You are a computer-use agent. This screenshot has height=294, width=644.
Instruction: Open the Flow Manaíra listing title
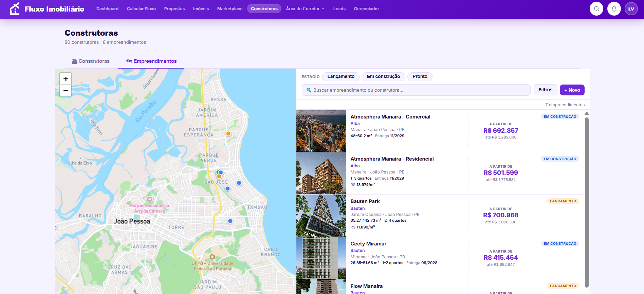(366, 286)
